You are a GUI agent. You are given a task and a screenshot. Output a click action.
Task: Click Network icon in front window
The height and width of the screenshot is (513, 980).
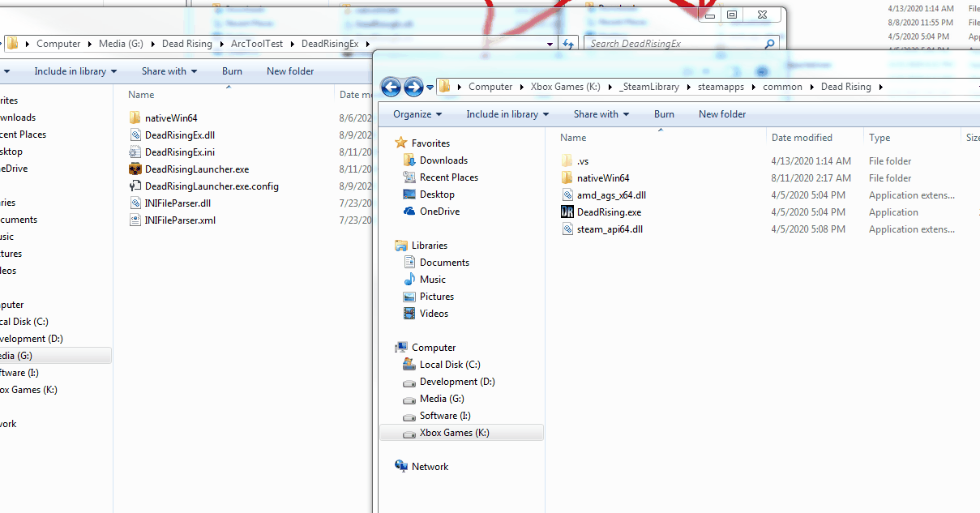400,467
